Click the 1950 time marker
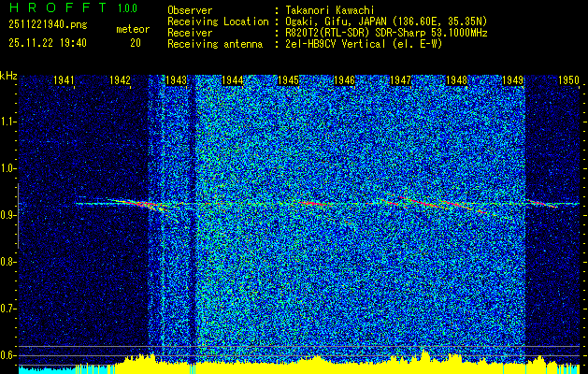Image resolution: width=588 pixels, height=374 pixels. point(569,80)
